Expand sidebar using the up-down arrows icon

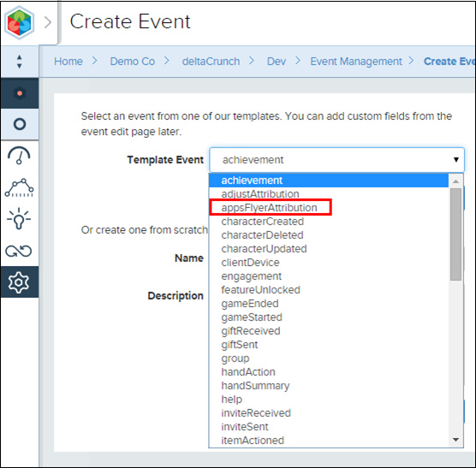[20, 62]
